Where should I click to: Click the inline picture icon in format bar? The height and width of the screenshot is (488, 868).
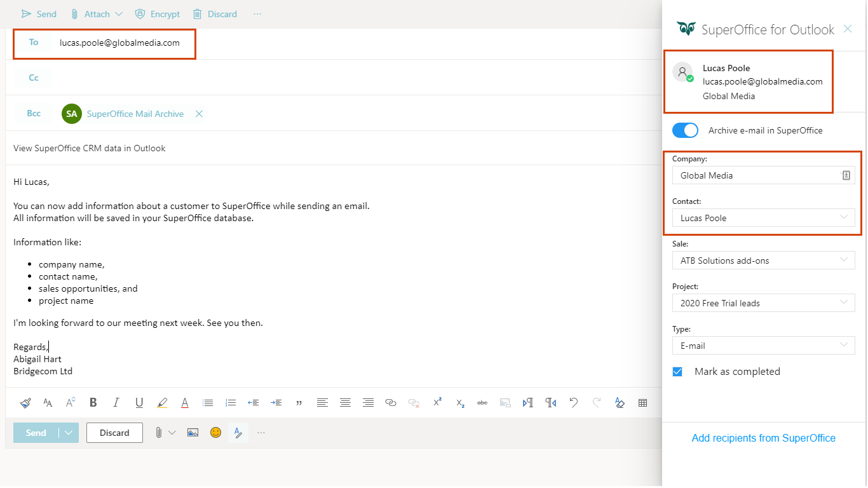click(x=505, y=402)
